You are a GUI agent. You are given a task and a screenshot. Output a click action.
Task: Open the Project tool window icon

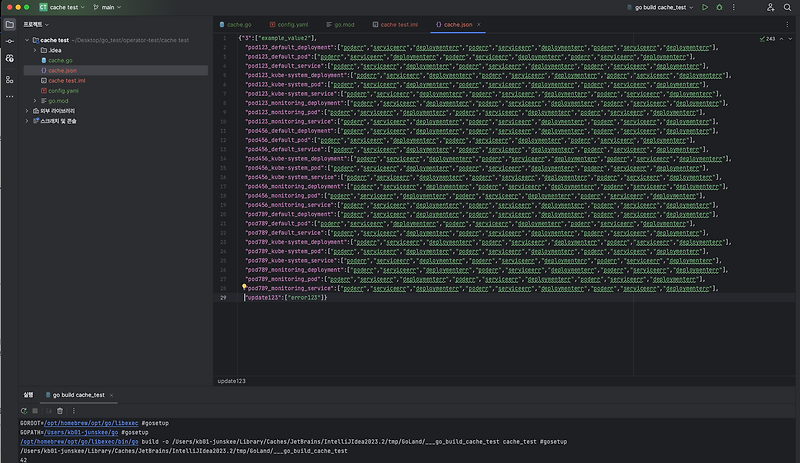9,22
